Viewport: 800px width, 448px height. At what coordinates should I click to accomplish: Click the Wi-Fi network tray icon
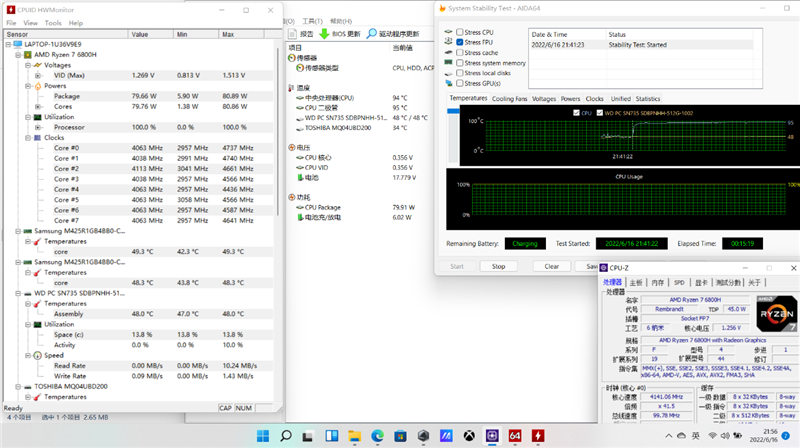click(x=712, y=436)
